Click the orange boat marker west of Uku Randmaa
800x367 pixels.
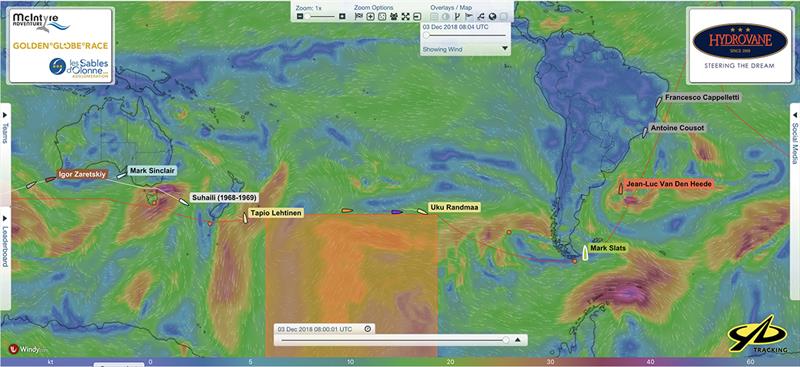pyautogui.click(x=346, y=210)
